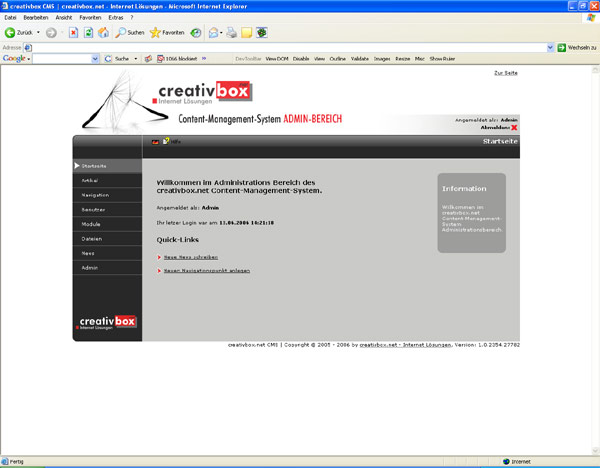Open the Google Suche options arrow

click(135, 59)
